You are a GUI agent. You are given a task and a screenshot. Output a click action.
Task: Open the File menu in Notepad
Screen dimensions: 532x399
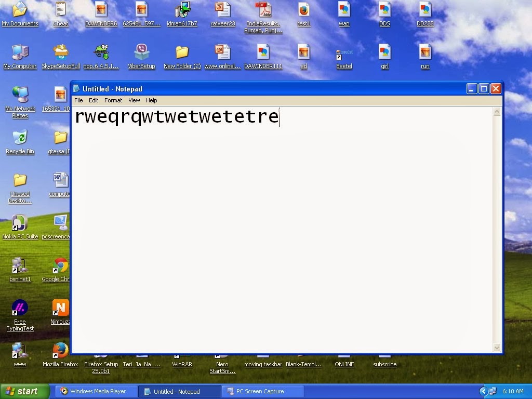click(78, 100)
